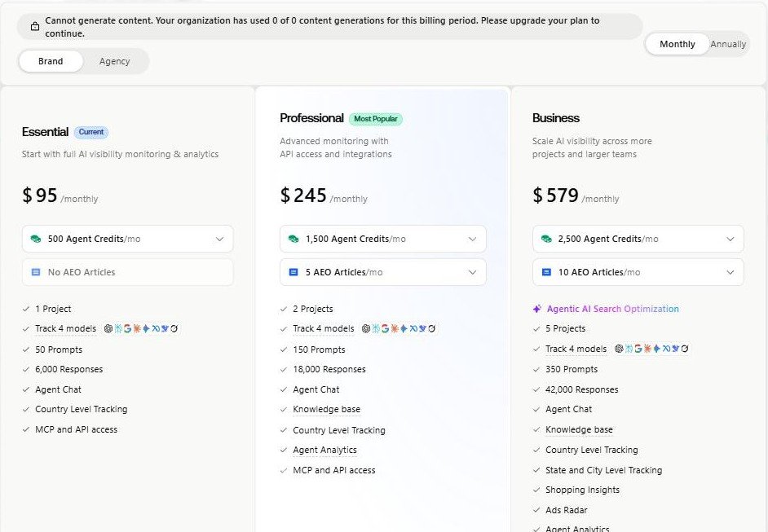Click the Google icon in Essential plan
The width and height of the screenshot is (768, 532).
128,328
